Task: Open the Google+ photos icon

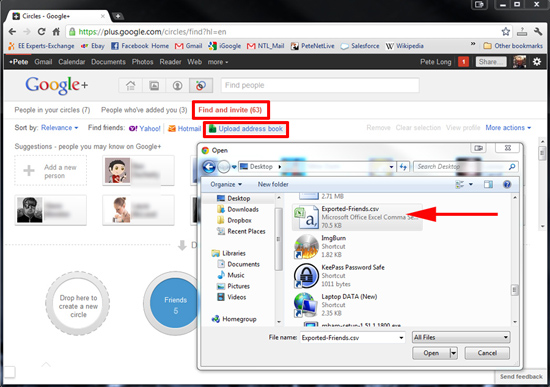Action: [154, 85]
